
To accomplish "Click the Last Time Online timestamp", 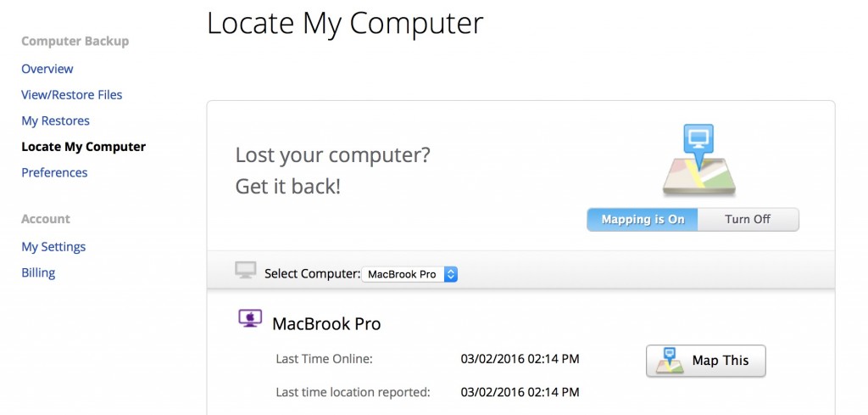I will click(x=520, y=359).
